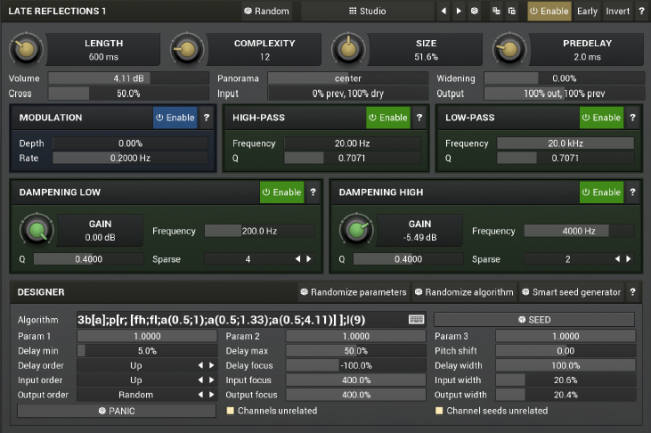Click the Randomize algorithm button
Image resolution: width=651 pixels, height=433 pixels.
[463, 292]
